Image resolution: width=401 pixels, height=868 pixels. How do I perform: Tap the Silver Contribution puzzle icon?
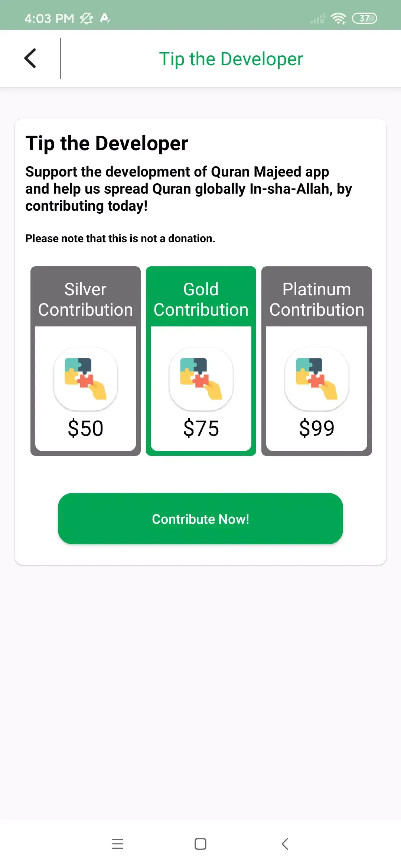pos(85,379)
